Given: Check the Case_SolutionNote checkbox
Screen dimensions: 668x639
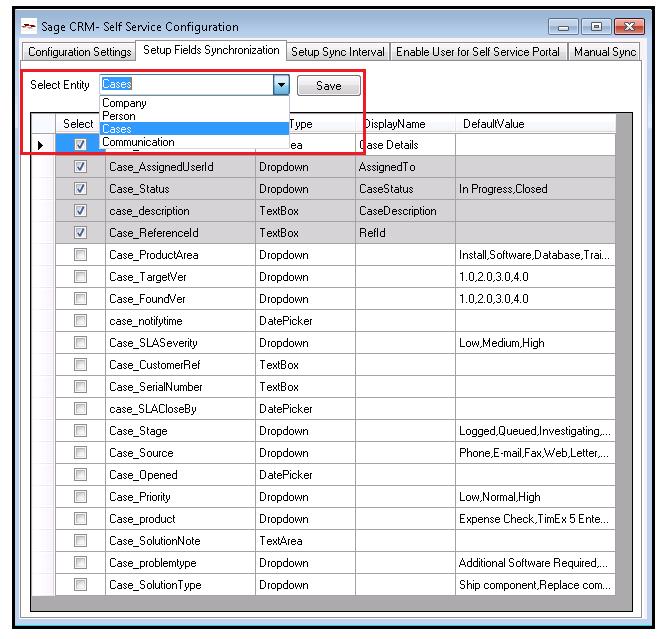Looking at the screenshot, I should [x=80, y=541].
